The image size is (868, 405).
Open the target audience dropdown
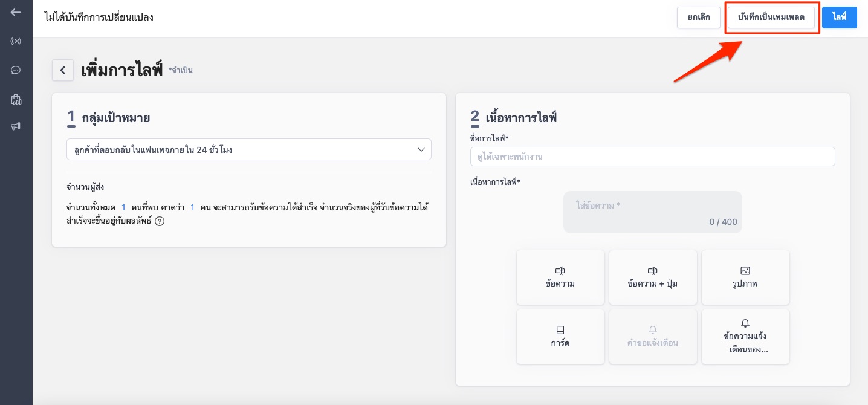coord(249,149)
